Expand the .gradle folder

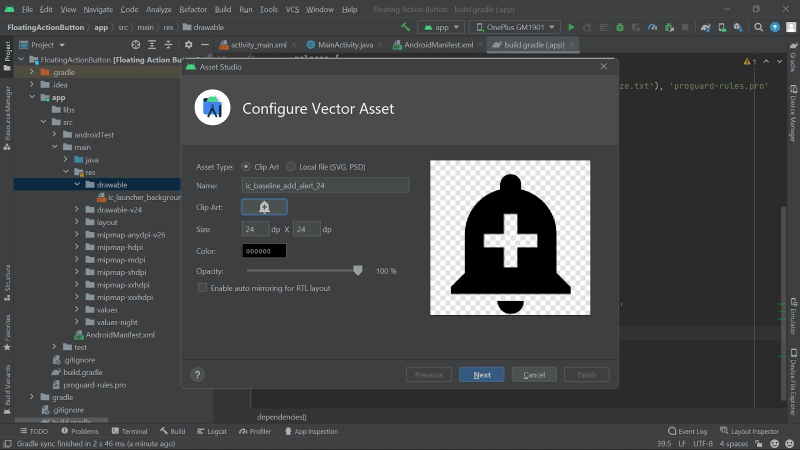[32, 72]
